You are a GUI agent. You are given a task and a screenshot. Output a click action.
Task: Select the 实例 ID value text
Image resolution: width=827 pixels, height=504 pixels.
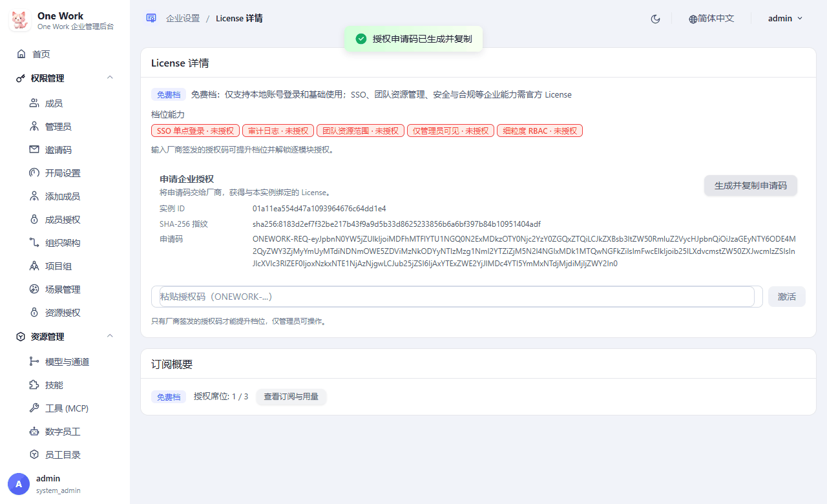(319, 209)
